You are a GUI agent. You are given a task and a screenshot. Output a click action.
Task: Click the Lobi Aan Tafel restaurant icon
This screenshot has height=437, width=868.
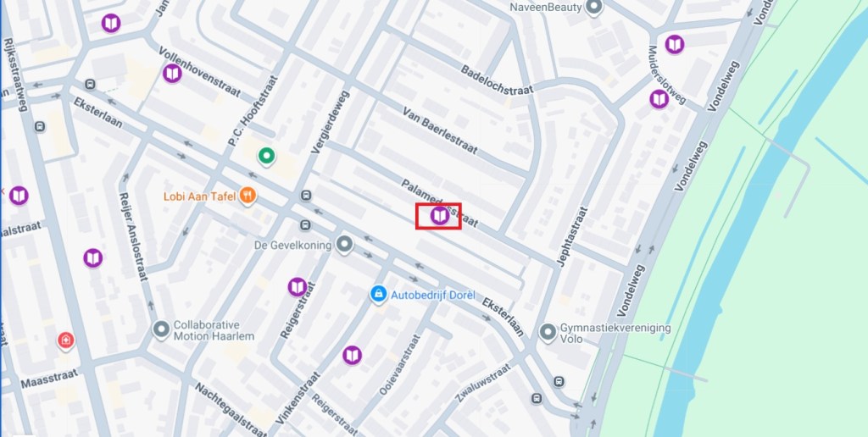248,196
